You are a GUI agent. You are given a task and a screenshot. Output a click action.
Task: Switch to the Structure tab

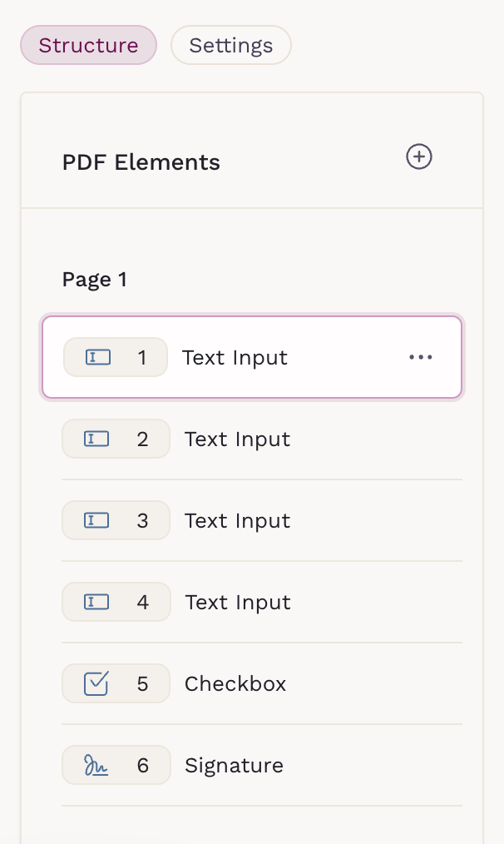point(88,45)
